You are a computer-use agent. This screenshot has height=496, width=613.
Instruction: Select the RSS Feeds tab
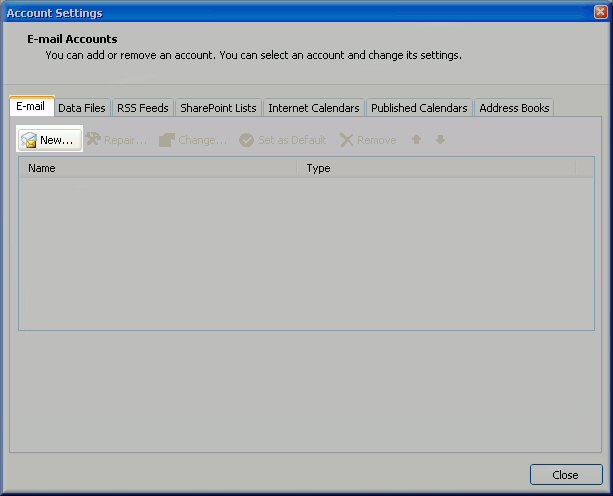click(x=144, y=108)
